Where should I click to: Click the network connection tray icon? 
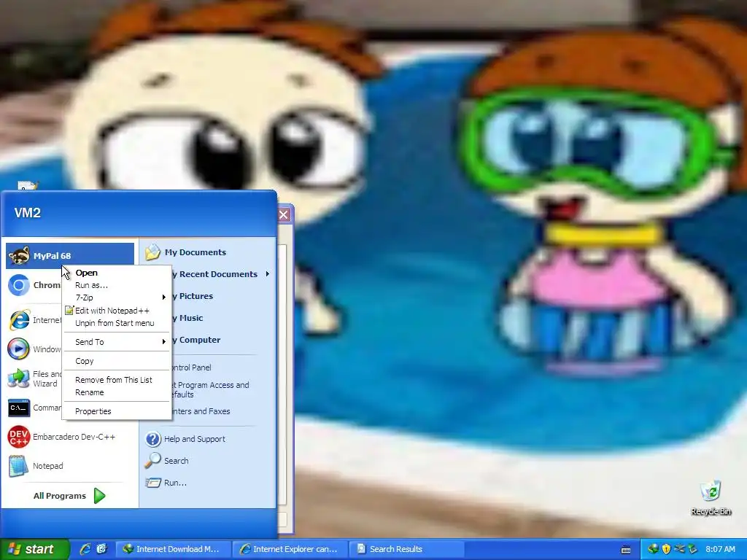tap(679, 549)
